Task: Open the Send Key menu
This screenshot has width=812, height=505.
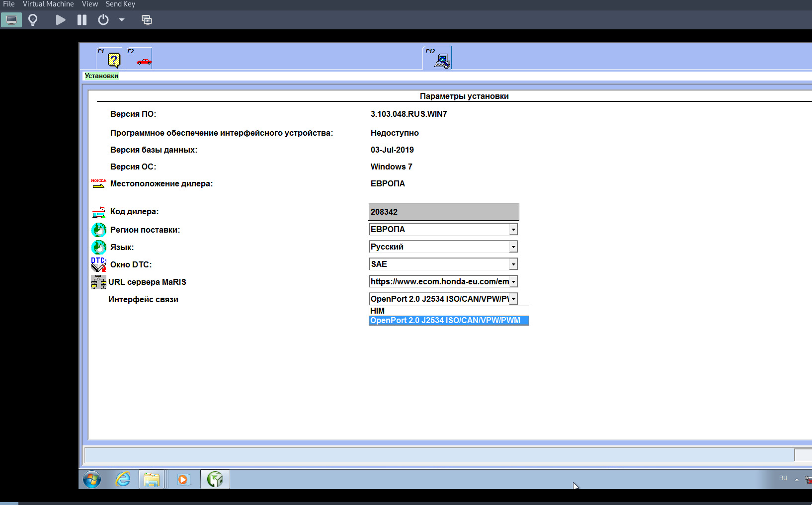Action: click(120, 4)
